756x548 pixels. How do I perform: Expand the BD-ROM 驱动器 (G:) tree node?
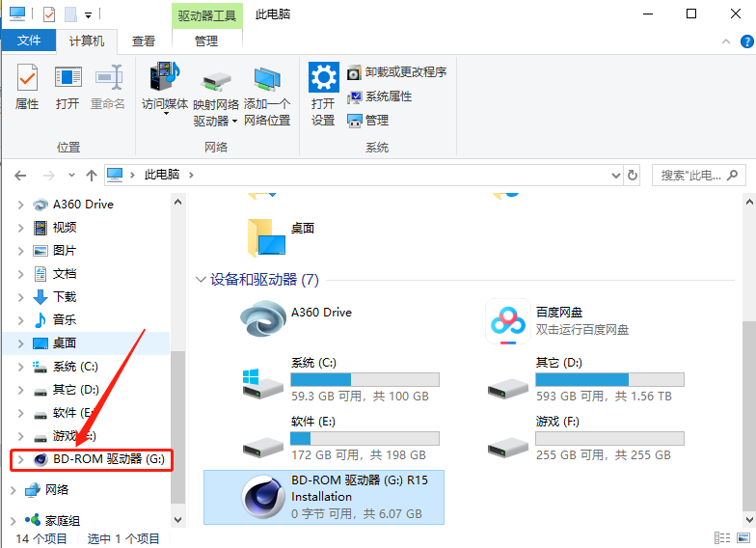(21, 459)
